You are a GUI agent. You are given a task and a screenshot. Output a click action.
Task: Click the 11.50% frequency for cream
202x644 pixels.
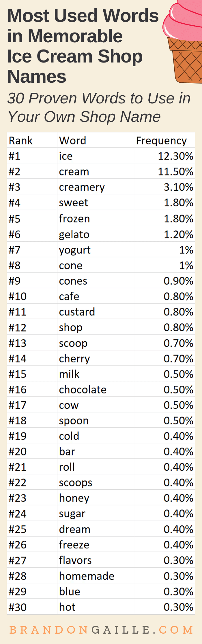pos(175,172)
